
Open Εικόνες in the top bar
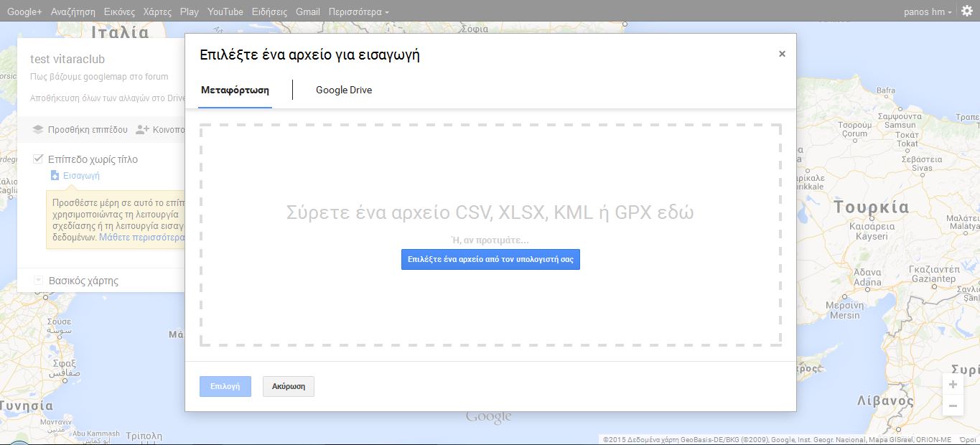[119, 11]
